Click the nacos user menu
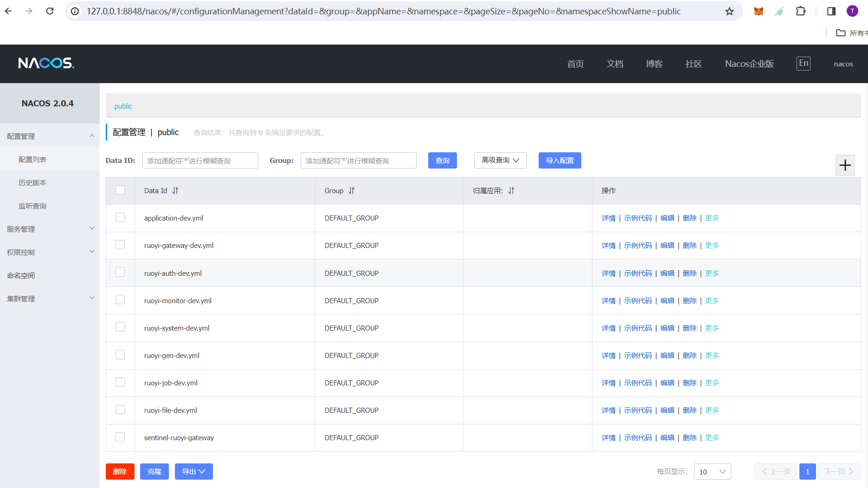The image size is (868, 488). click(x=843, y=64)
